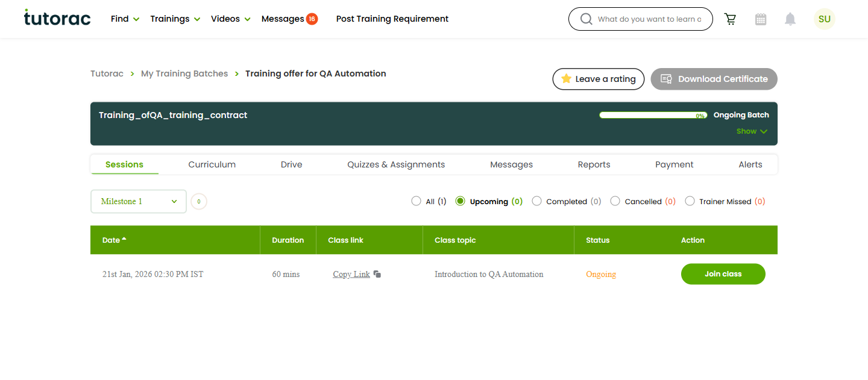Select the Cancelled sessions radio button
The width and height of the screenshot is (868, 380).
615,201
